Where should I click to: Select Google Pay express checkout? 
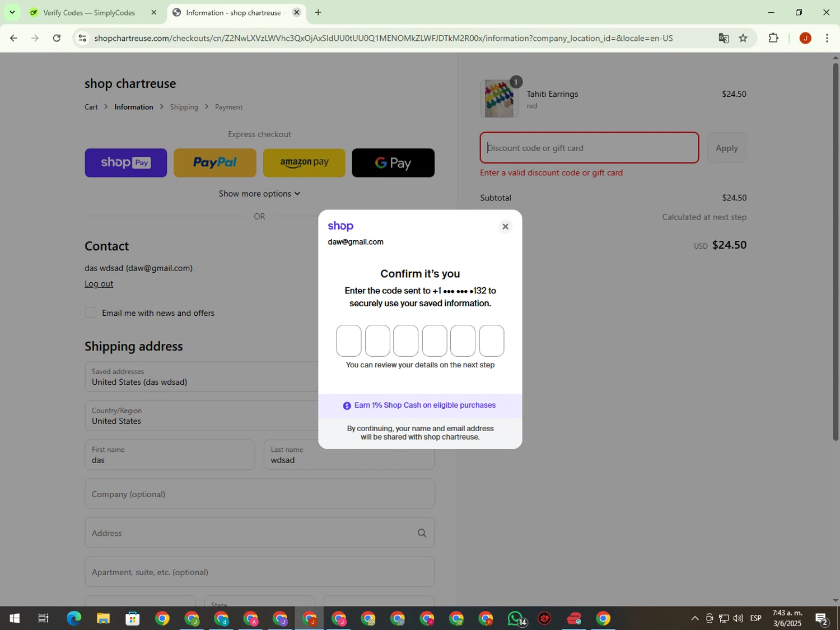pos(393,162)
